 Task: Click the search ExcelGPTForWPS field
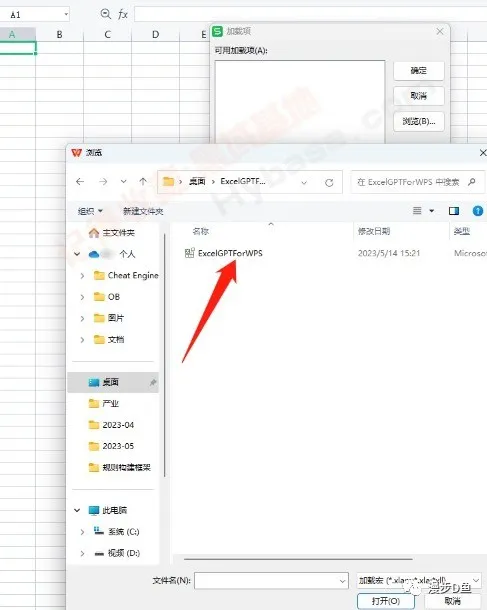coord(418,182)
